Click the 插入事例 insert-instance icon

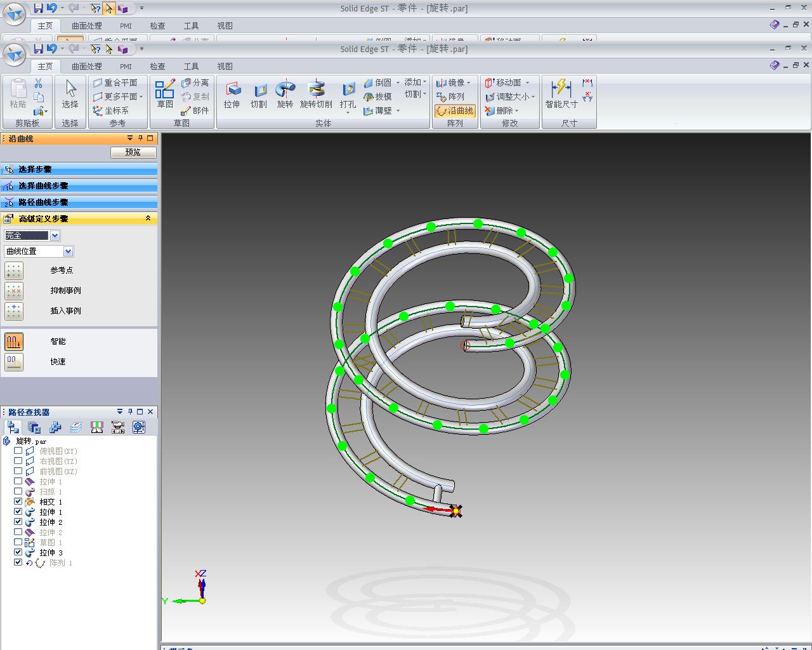coord(14,311)
